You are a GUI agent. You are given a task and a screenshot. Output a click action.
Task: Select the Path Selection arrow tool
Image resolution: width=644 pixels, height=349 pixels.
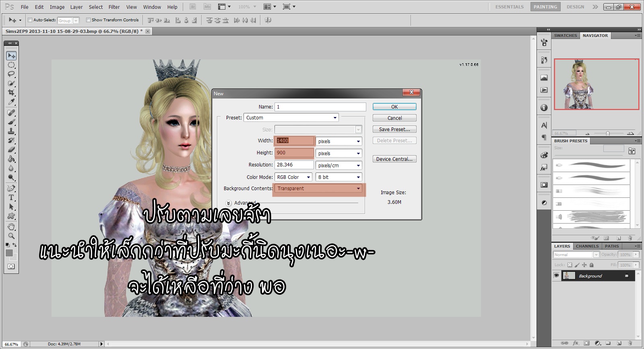click(11, 207)
